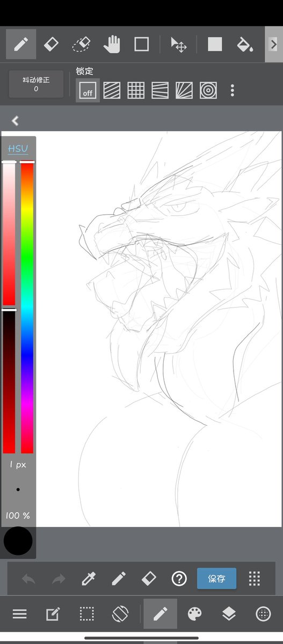Tap the dragon sketch canvas
The image size is (283, 644).
(x=159, y=329)
